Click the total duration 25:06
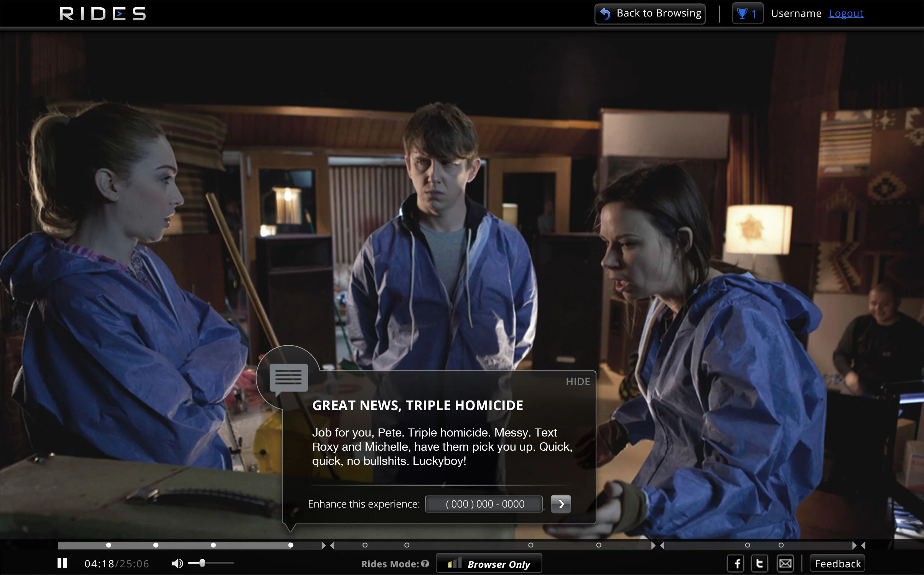This screenshot has width=924, height=575. coord(133,563)
